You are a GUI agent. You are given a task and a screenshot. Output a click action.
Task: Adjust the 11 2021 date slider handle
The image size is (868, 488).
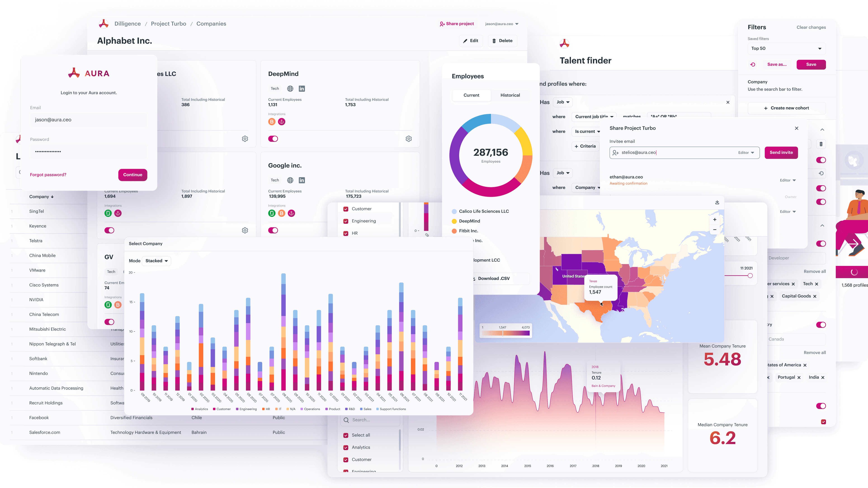pyautogui.click(x=750, y=276)
